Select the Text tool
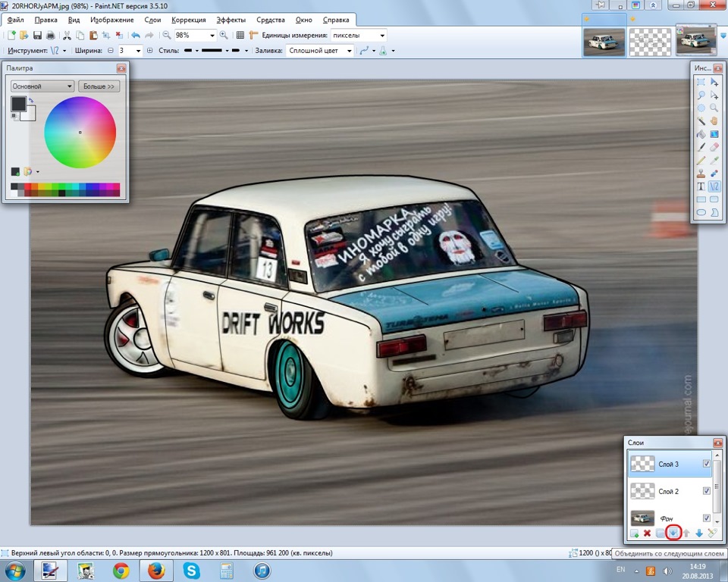 point(701,186)
